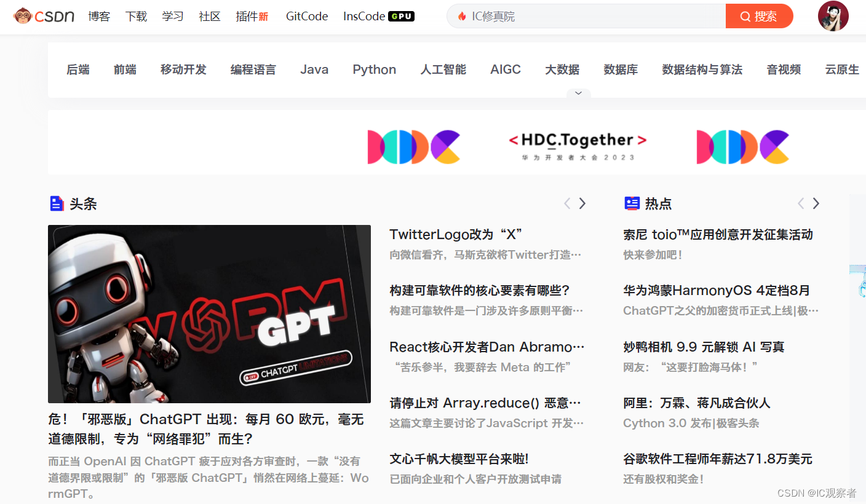This screenshot has width=866, height=504.
Task: Select the 数据结构与算法 category tab
Action: point(702,69)
